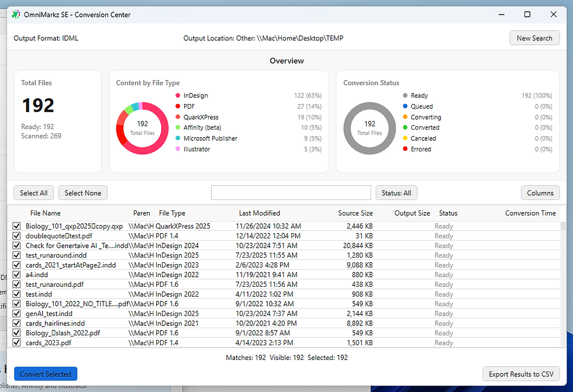Image resolution: width=573 pixels, height=392 pixels.
Task: Click the QuarkXPress legend dot
Action: 178,117
